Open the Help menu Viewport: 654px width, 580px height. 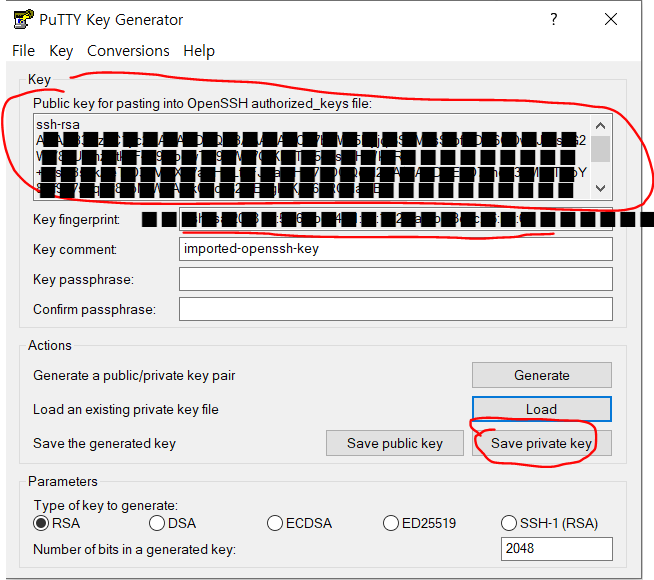pos(199,51)
